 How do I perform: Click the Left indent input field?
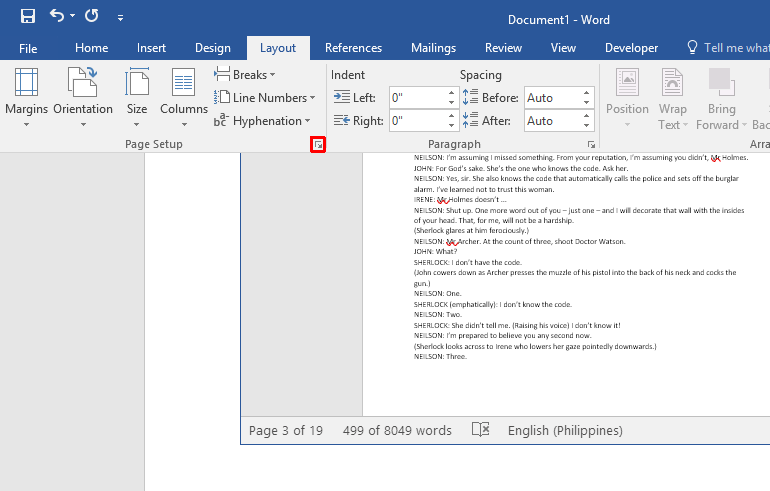(x=416, y=98)
